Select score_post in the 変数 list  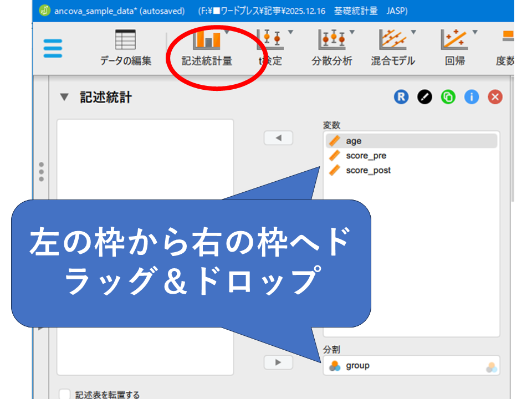tap(368, 170)
